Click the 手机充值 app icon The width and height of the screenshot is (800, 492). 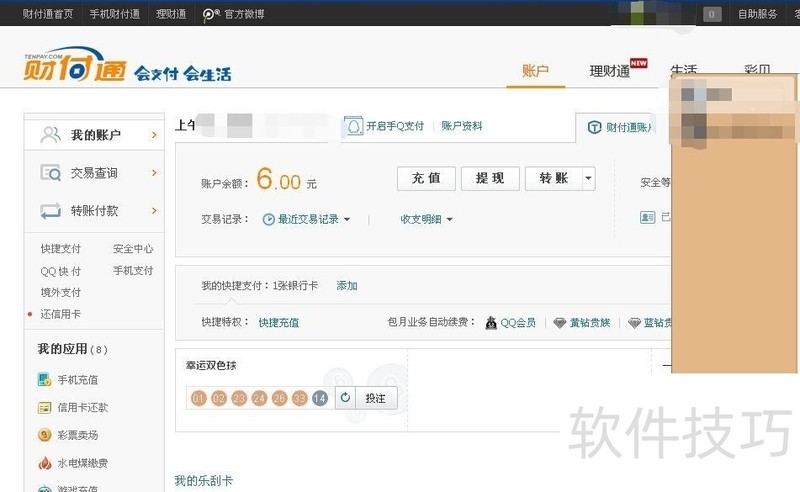44,380
